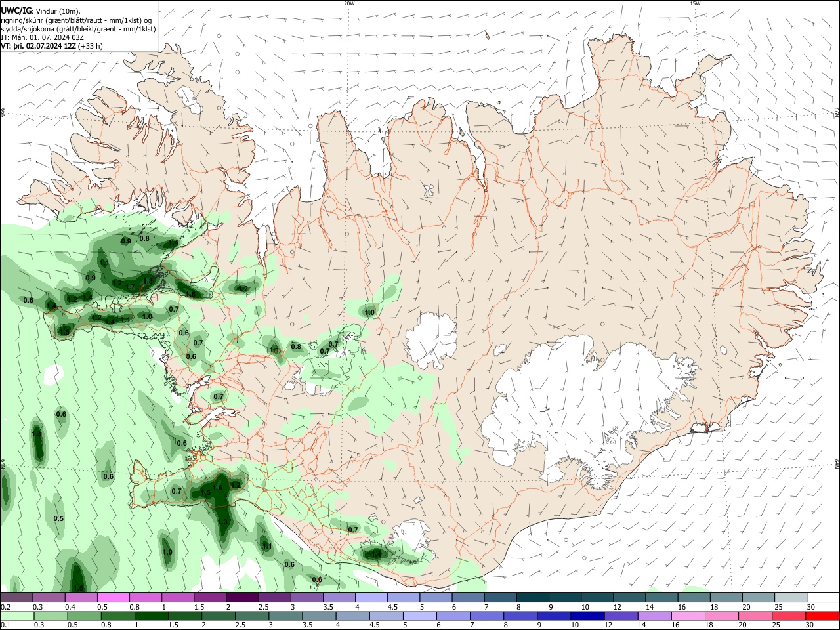The image size is (840, 630).
Task: Select the 'VT: þri. 02.07.2024 12Z (+33 h)' line
Action: [x=52, y=46]
